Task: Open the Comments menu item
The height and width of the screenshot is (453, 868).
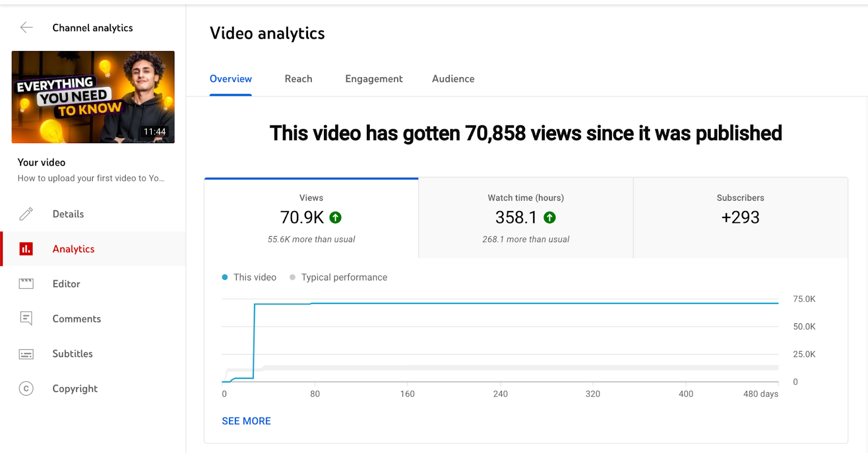Action: (93, 318)
